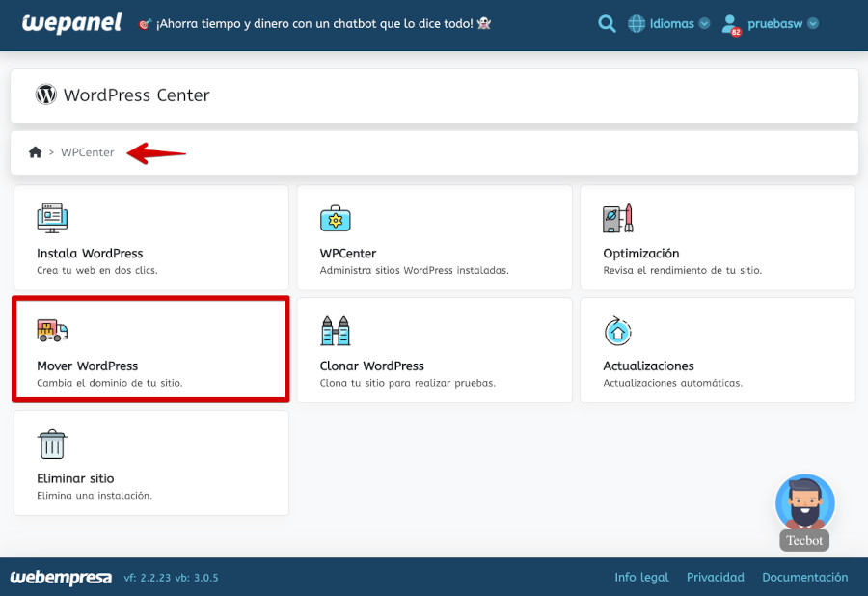Click the globe Idiomas icon
This screenshot has height=596, width=868.
(x=637, y=24)
